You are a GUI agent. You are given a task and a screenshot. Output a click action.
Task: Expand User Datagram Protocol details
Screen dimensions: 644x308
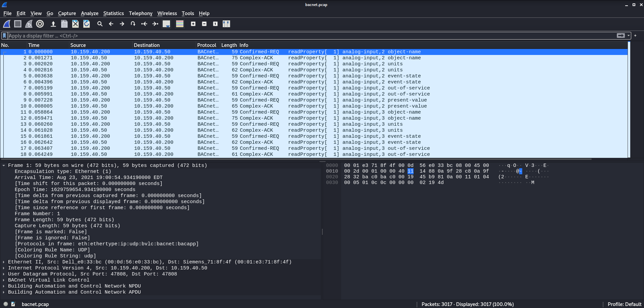click(x=4, y=274)
